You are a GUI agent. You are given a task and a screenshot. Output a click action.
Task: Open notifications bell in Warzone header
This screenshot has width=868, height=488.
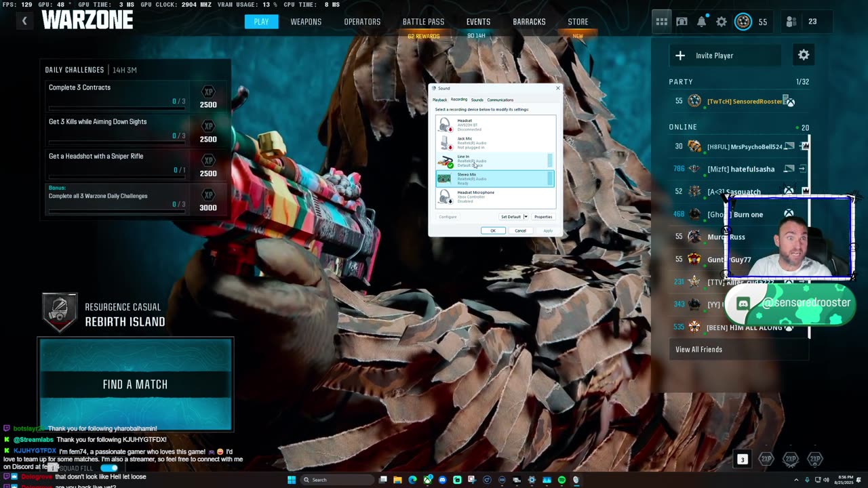(x=702, y=22)
